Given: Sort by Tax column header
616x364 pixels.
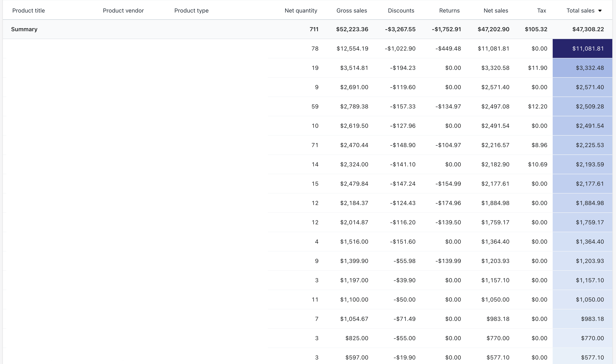Looking at the screenshot, I should pos(541,10).
